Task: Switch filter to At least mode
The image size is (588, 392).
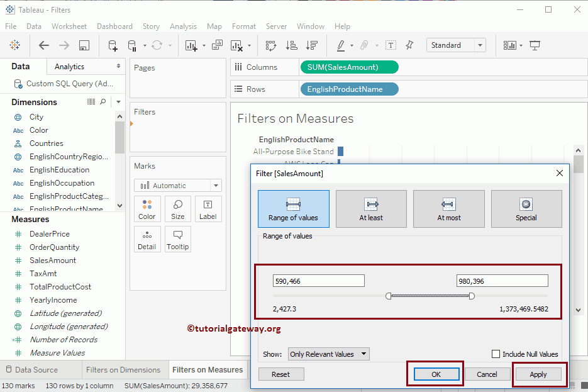Action: pyautogui.click(x=371, y=208)
